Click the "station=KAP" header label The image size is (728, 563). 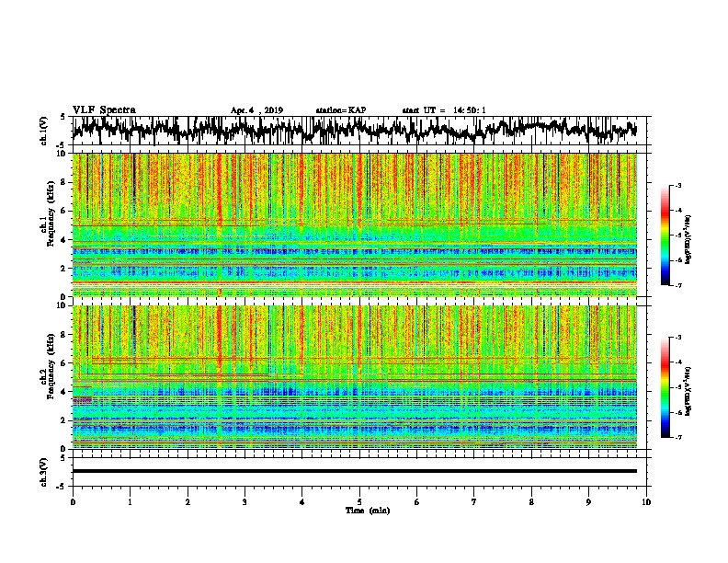click(341, 110)
